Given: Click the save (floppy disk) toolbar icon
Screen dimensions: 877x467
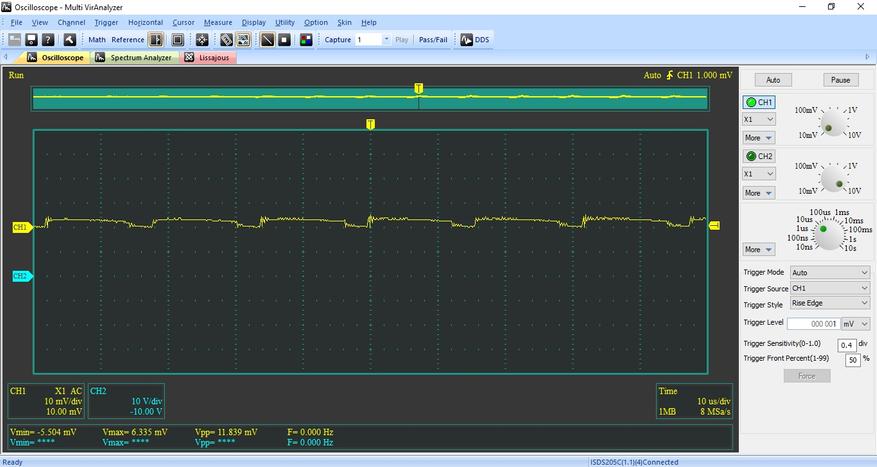Looking at the screenshot, I should pyautogui.click(x=31, y=40).
